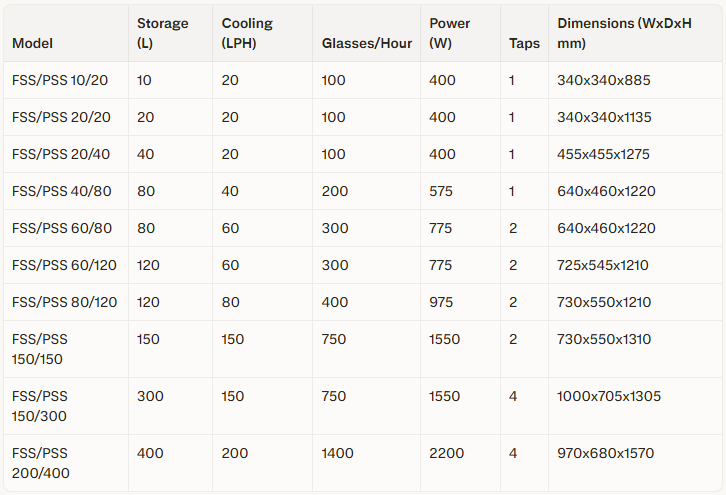Image resolution: width=726 pixels, height=495 pixels.
Task: Select the 1400 glasses per hour value
Action: [338, 453]
